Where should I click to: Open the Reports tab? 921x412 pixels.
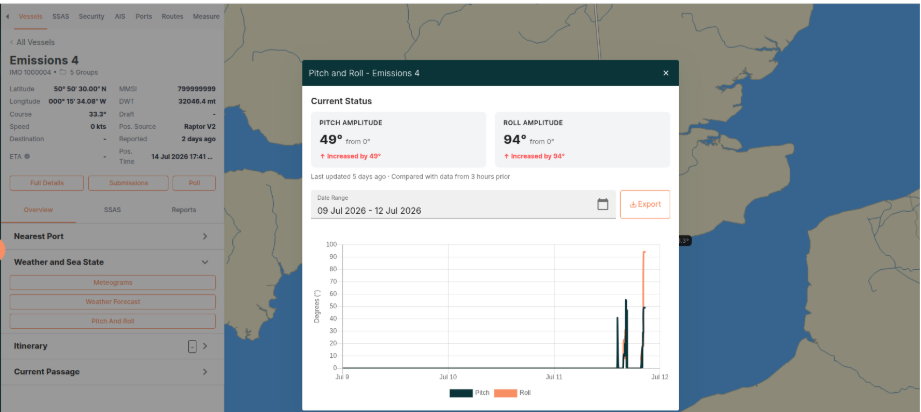point(184,210)
